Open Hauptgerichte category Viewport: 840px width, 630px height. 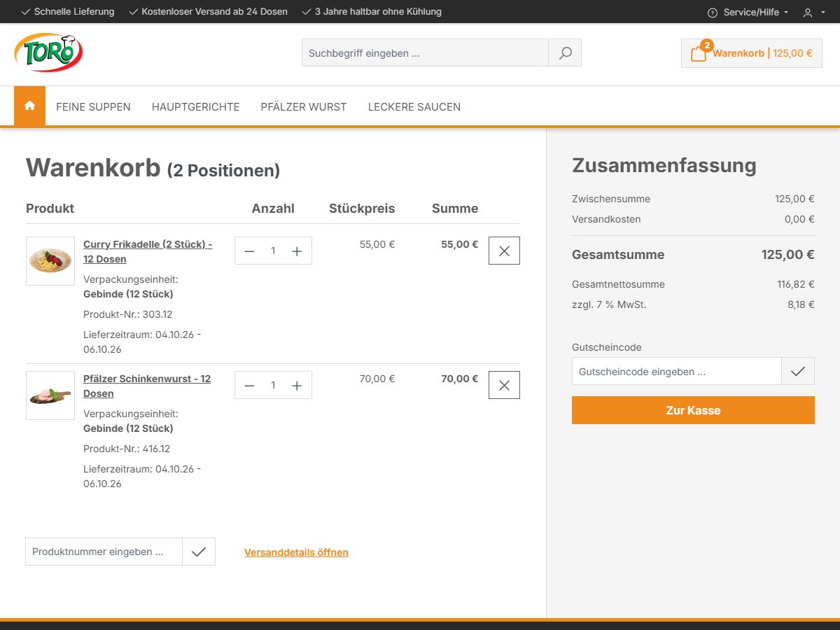pyautogui.click(x=196, y=107)
